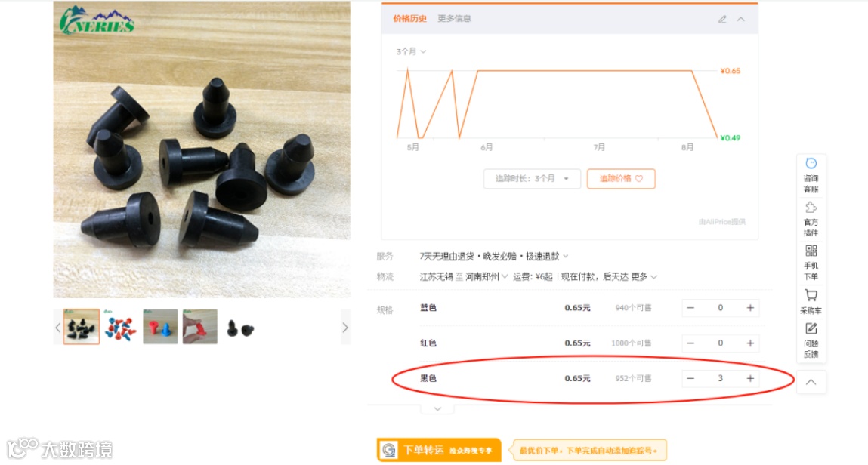Select the red and blue plugs thumbnail

coord(120,327)
